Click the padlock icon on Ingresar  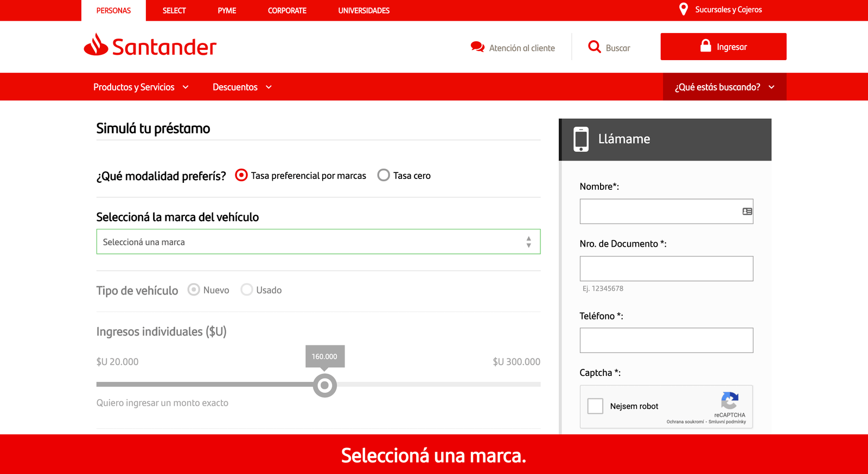tap(705, 46)
